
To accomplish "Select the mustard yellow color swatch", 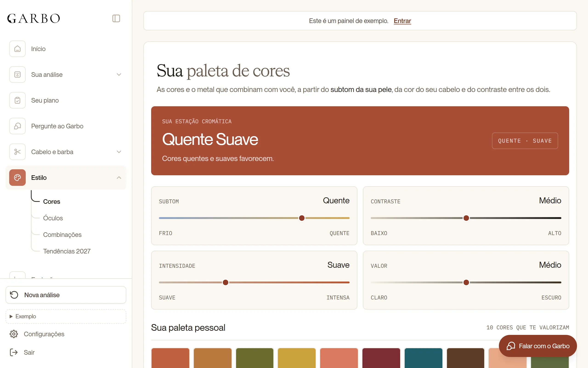I will (x=297, y=358).
